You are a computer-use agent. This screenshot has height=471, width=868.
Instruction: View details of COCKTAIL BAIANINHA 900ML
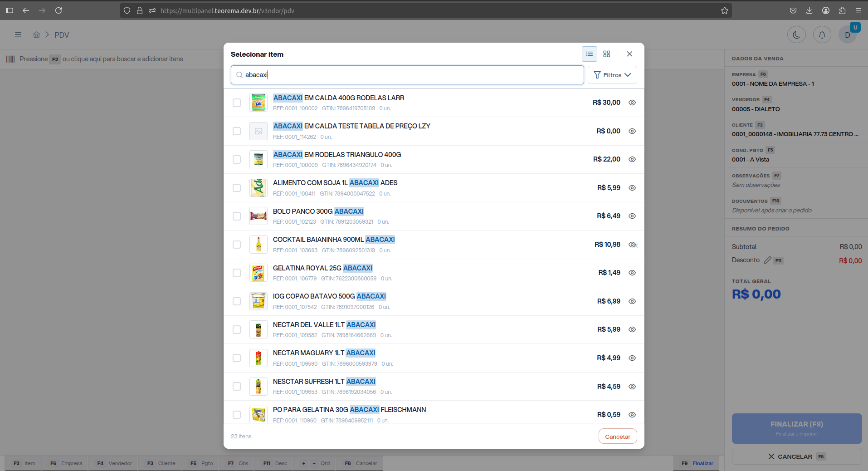[632, 245]
